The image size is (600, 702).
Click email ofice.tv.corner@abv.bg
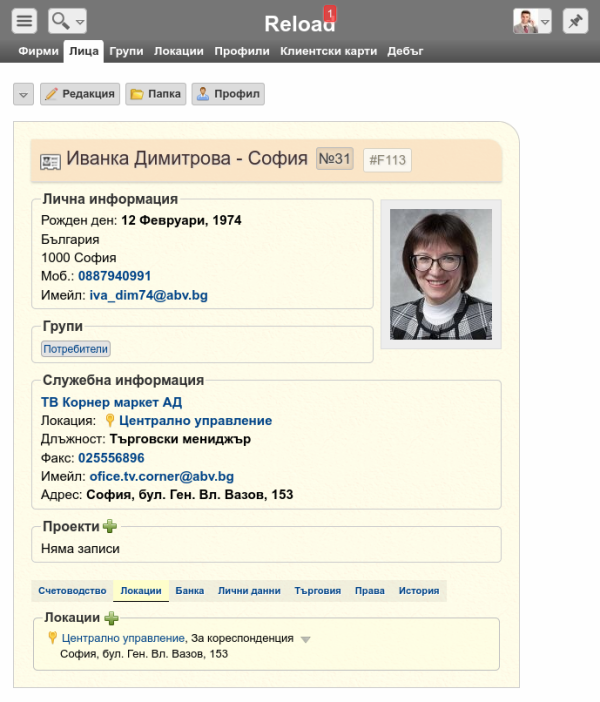pyautogui.click(x=162, y=476)
